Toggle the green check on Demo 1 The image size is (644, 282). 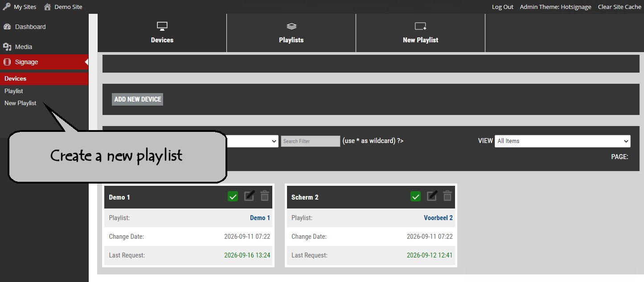point(233,196)
